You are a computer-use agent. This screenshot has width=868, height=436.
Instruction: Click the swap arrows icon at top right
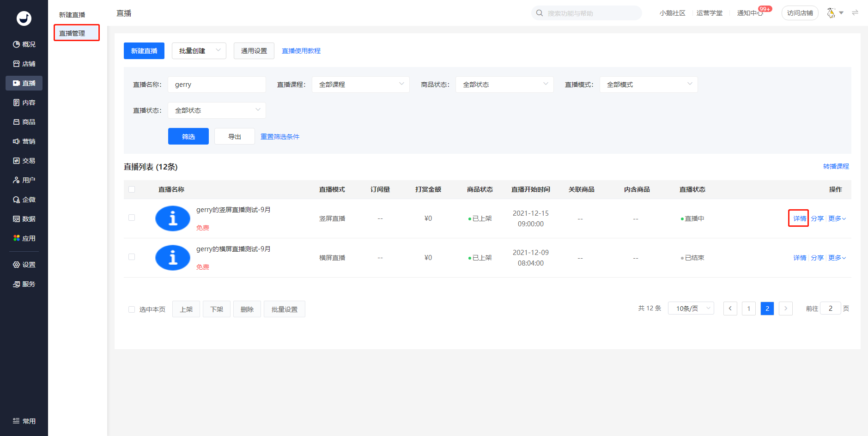point(855,13)
